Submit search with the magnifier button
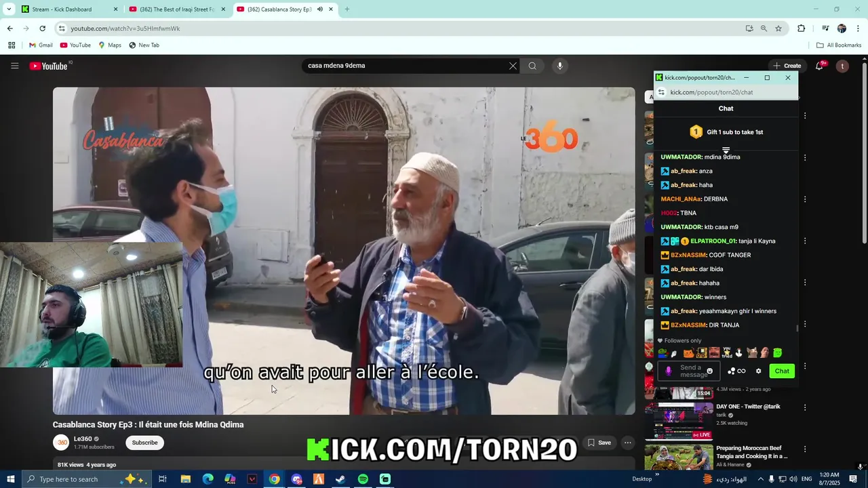Image resolution: width=868 pixels, height=488 pixels. point(532,66)
